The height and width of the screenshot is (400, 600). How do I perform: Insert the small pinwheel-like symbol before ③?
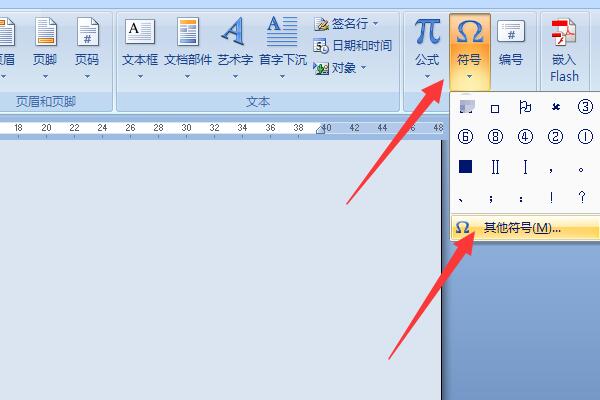coord(556,108)
